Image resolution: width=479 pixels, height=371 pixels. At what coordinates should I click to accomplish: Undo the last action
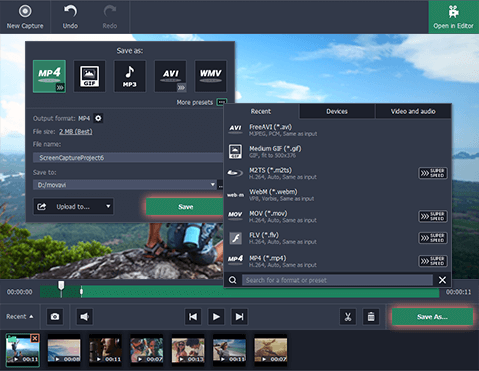point(70,17)
